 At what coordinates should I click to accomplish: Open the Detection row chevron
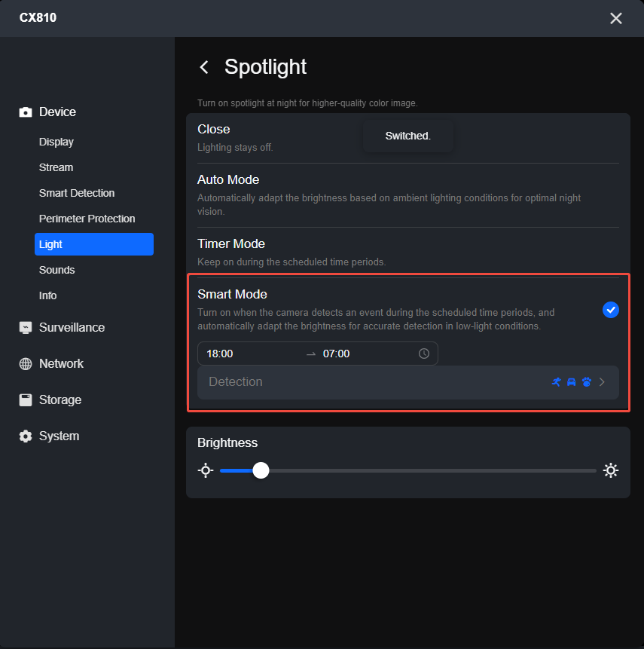603,382
